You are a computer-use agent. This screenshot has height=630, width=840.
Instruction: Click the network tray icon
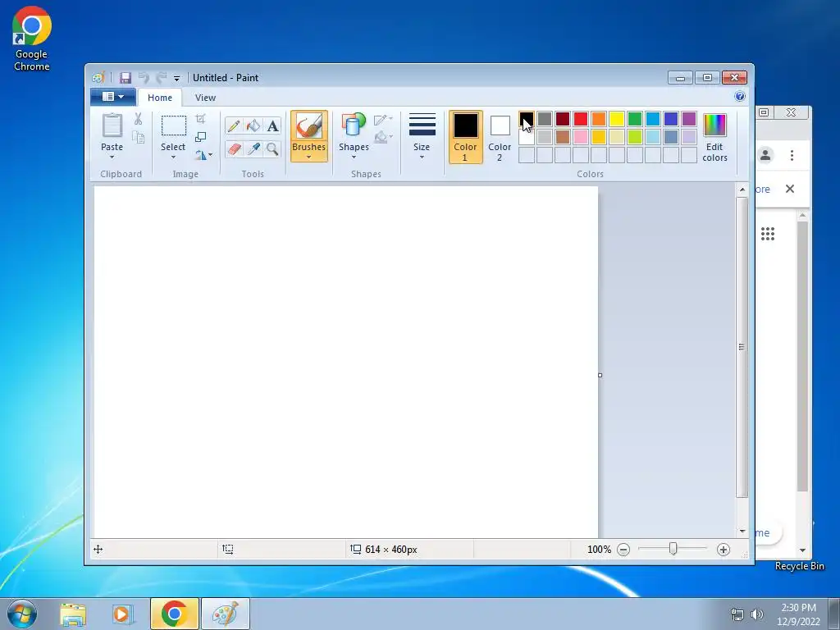pos(737,614)
